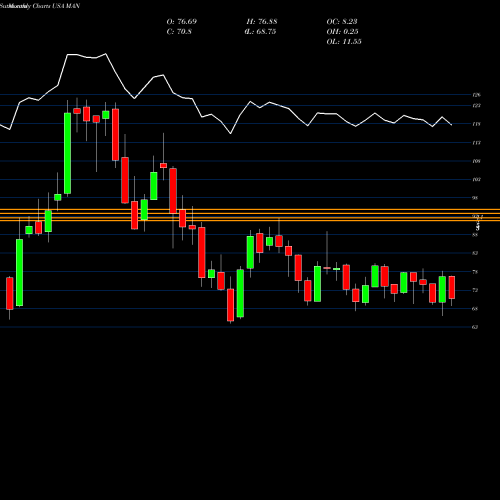
Task: Click the 72 price axis label
Action: [x=475, y=290]
